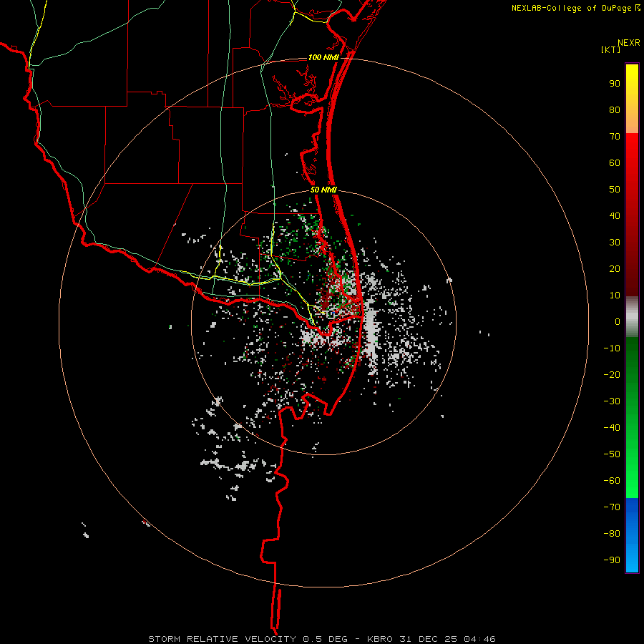Viewport: 644px width, 644px height.
Task: Click the -90 value on velocity scale
Action: click(612, 560)
